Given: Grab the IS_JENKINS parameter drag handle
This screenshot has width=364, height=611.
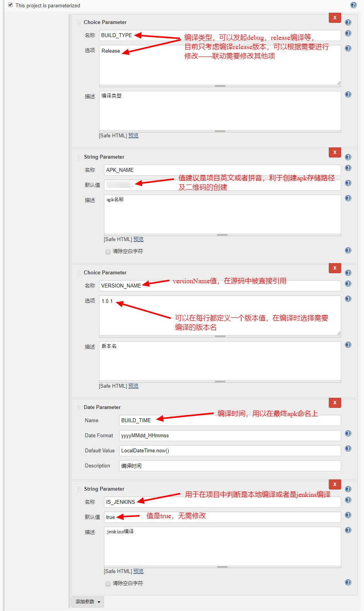Looking at the screenshot, I should 79,489.
